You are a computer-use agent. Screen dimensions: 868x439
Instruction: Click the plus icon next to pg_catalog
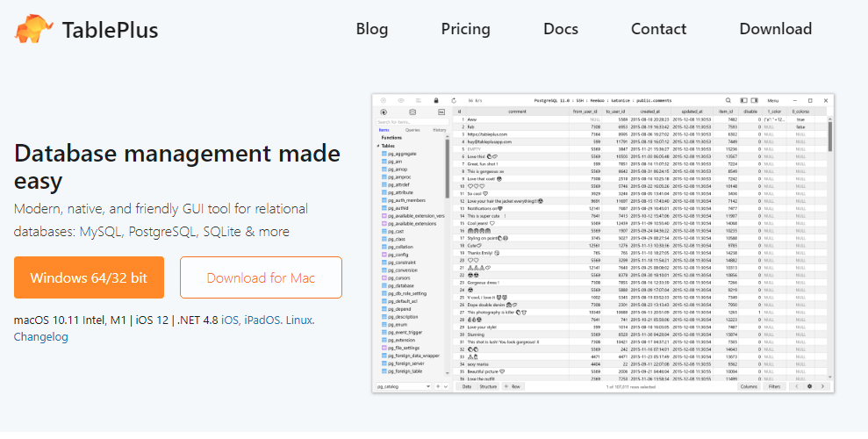(438, 386)
